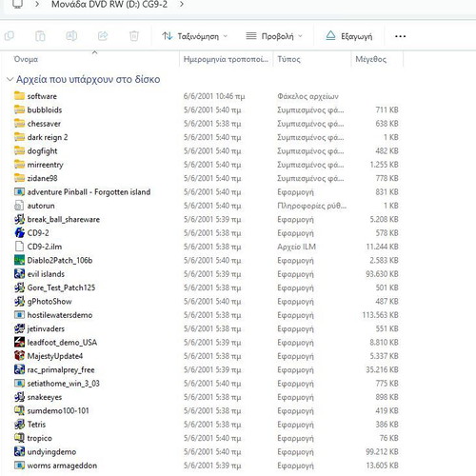Click the Copy icon in the toolbar

[x=10, y=36]
